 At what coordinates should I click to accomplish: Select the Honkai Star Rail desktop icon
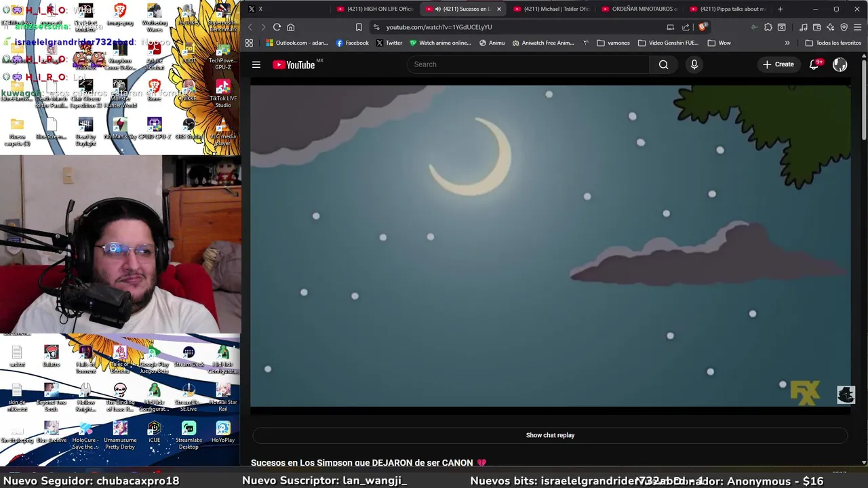222,397
